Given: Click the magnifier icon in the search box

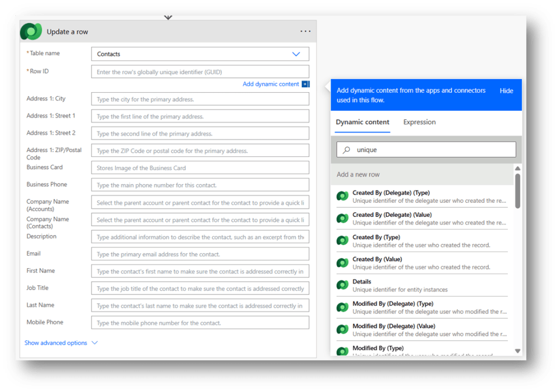Looking at the screenshot, I should 347,149.
